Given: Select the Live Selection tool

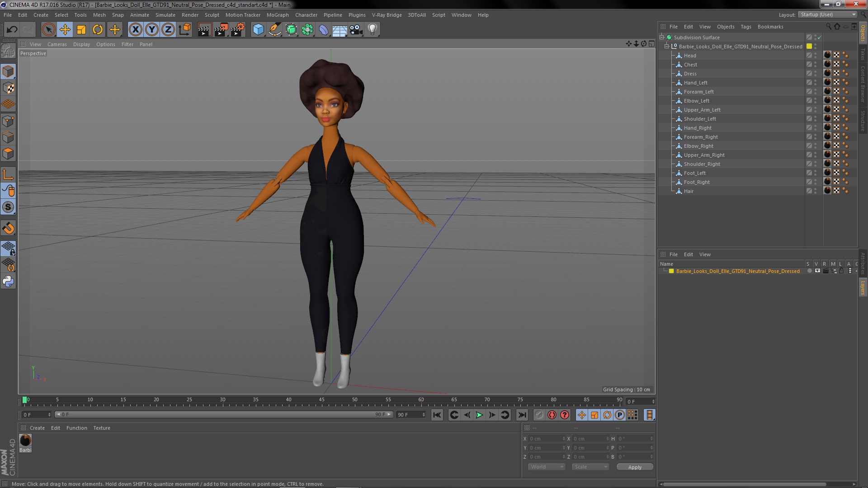Looking at the screenshot, I should (x=48, y=30).
